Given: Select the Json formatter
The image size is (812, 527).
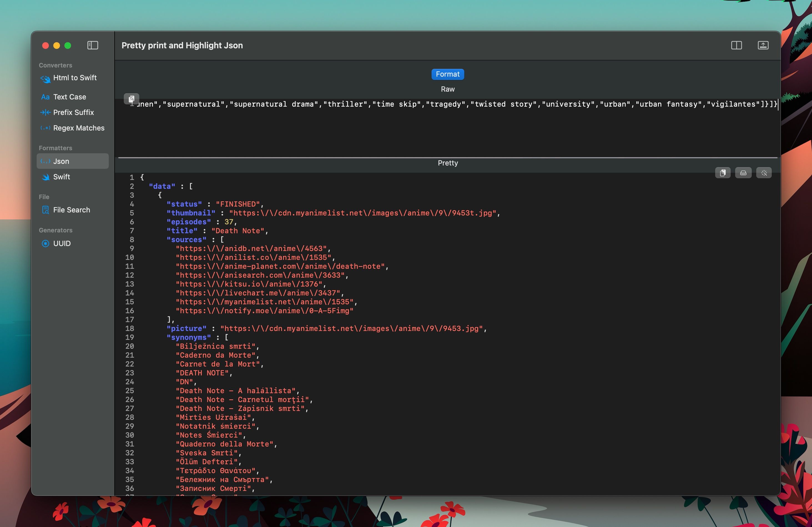Looking at the screenshot, I should [x=72, y=161].
